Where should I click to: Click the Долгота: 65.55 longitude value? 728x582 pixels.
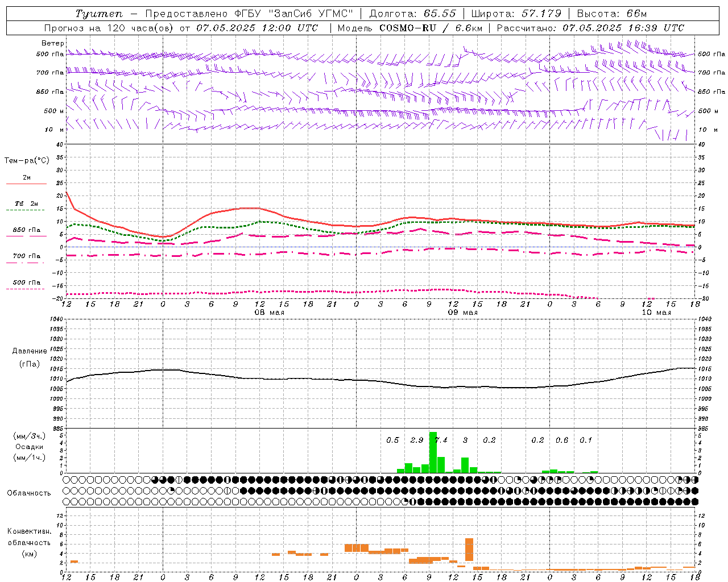point(412,14)
